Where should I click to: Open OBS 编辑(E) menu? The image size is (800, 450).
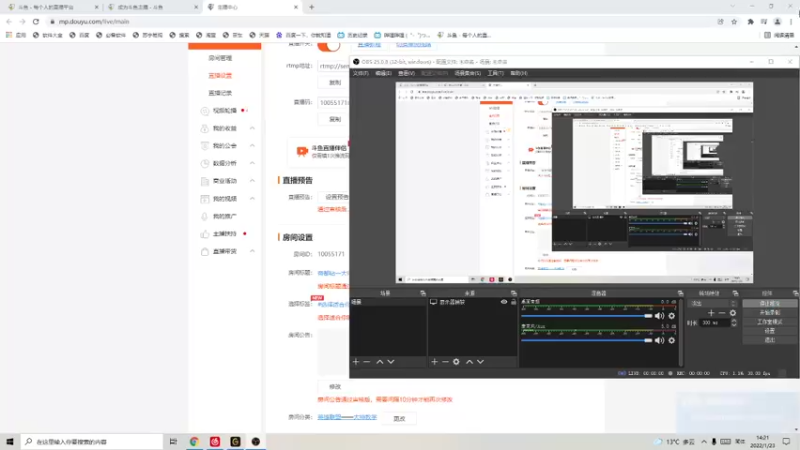pos(383,73)
